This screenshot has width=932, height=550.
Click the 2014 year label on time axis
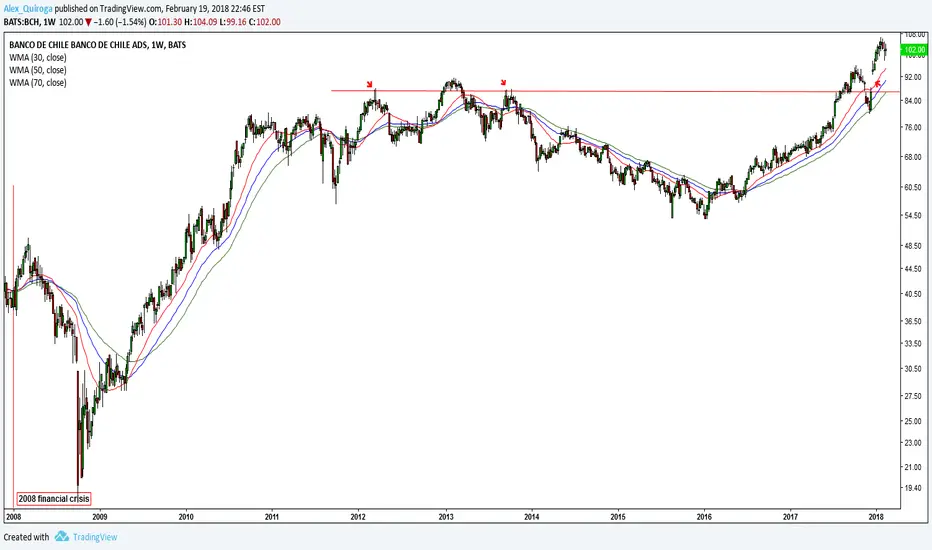532,517
